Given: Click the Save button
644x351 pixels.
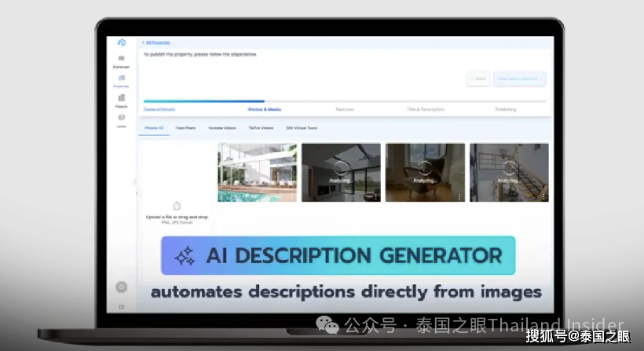Looking at the screenshot, I should click(x=478, y=79).
